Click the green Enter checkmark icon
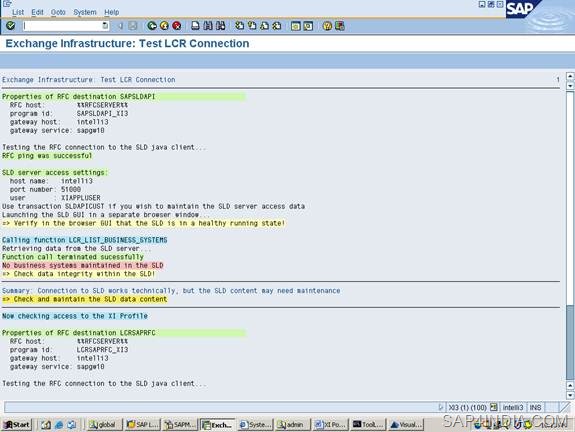 11,25
